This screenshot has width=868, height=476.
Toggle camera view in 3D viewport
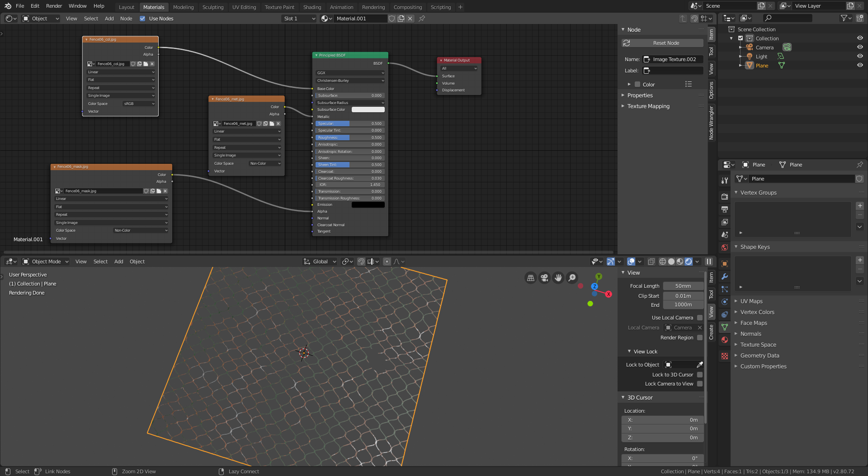[544, 278]
